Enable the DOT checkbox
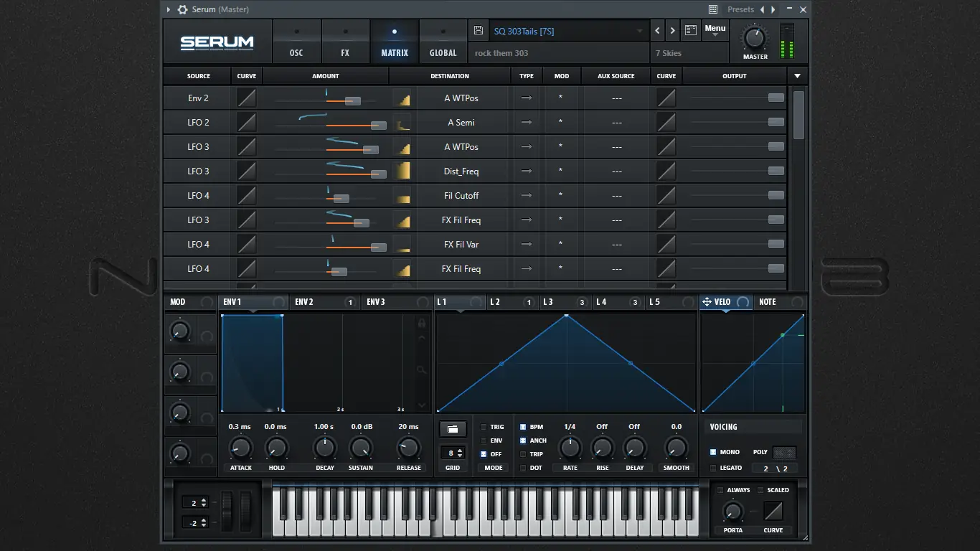Viewport: 980px width, 551px height. coord(523,468)
